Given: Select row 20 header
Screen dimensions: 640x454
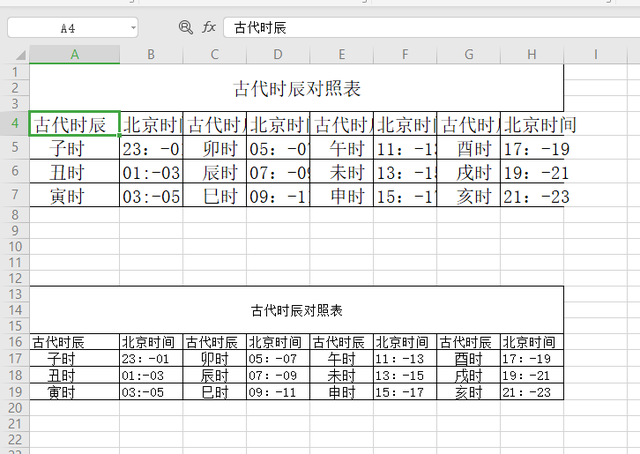Looking at the screenshot, I should [x=15, y=408].
